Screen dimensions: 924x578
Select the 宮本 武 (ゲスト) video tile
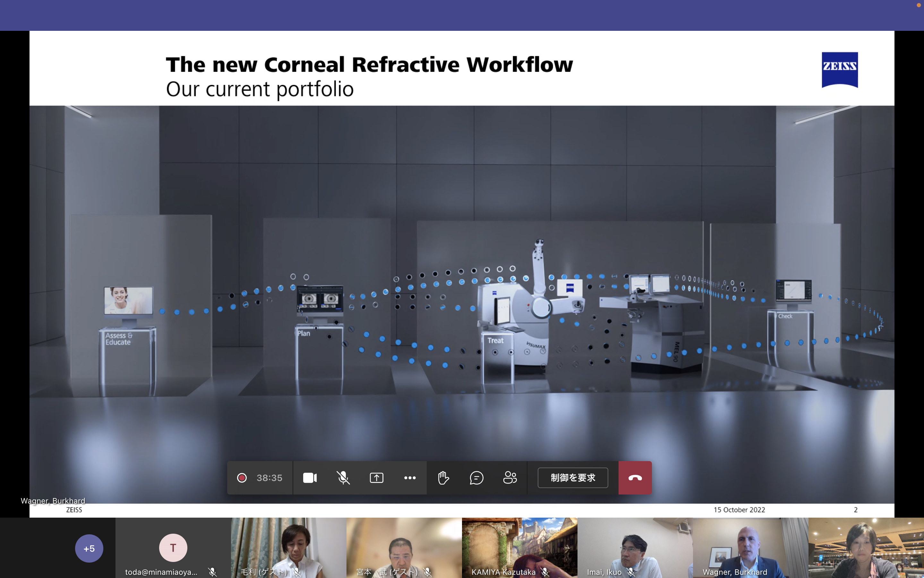click(404, 548)
